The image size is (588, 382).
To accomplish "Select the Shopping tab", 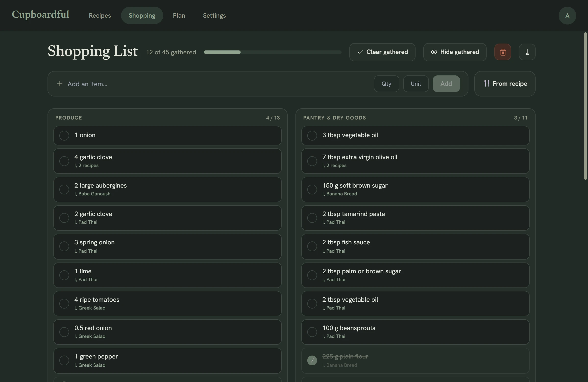I will (x=142, y=16).
